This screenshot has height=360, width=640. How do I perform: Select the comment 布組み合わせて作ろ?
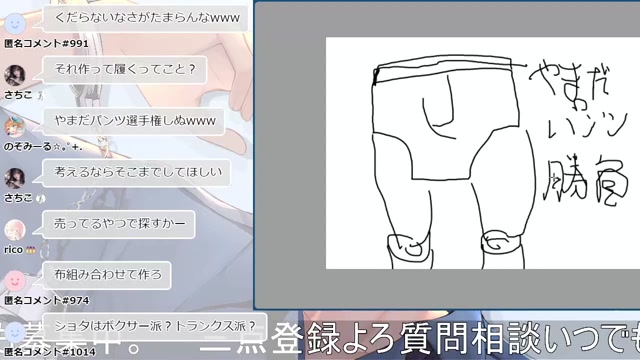[107, 275]
